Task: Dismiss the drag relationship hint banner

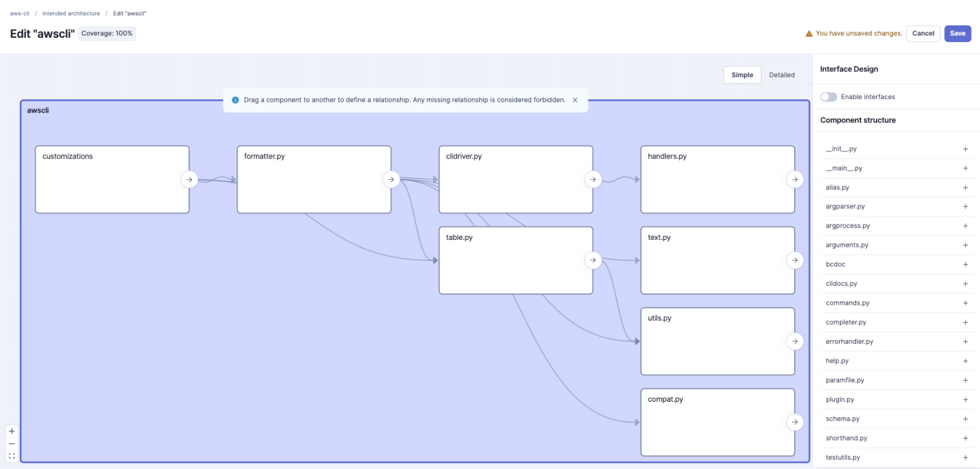Action: point(575,100)
